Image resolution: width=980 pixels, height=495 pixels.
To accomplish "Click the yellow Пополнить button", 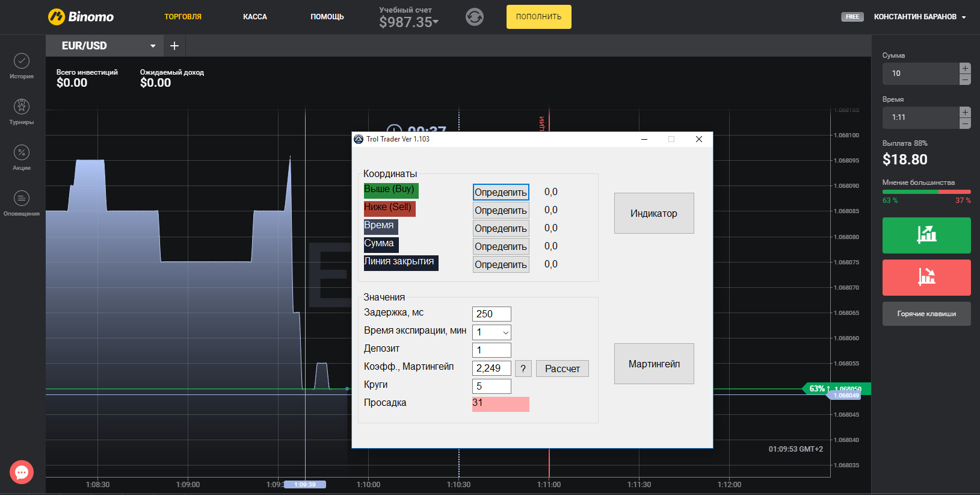I will tap(539, 17).
